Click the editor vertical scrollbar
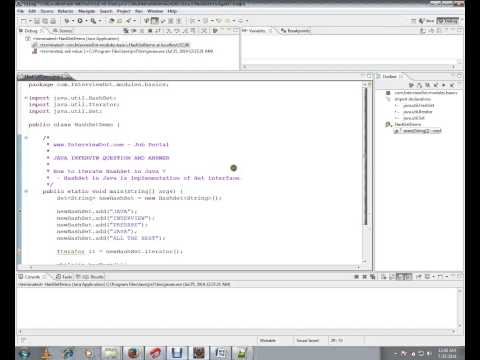 (x=365, y=157)
